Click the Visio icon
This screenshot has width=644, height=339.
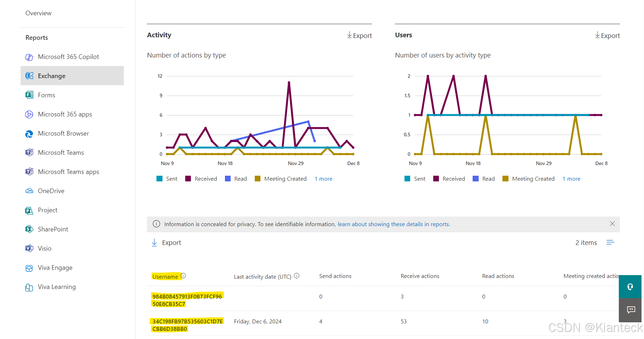tap(29, 248)
